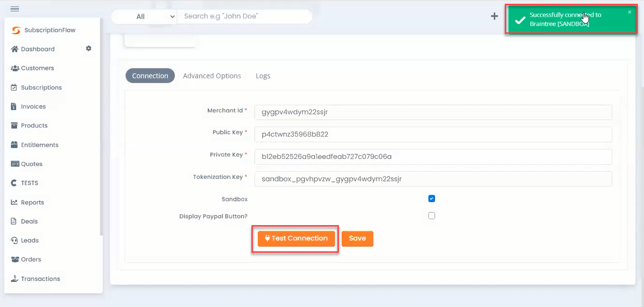Open Products in sidebar

[34, 126]
